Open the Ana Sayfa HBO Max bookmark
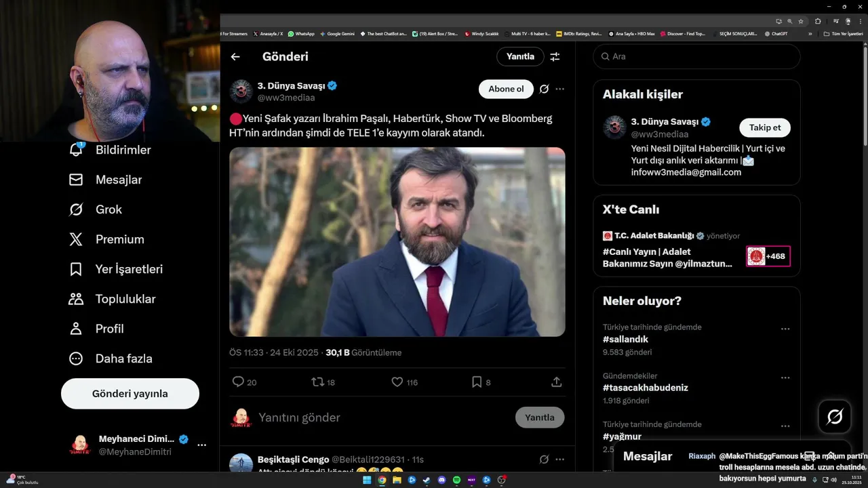The height and width of the screenshot is (488, 868). click(632, 33)
